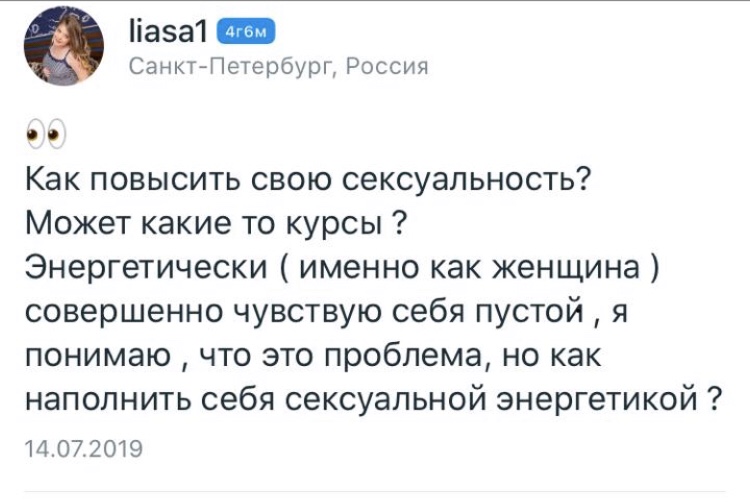Image resolution: width=750 pixels, height=504 pixels.
Task: Select the eyes emoji in the post
Action: (46, 134)
